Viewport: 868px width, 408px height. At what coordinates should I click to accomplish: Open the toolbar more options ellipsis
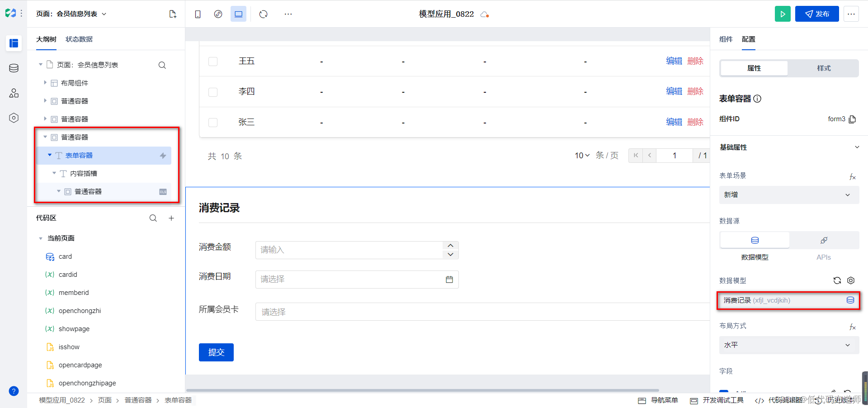pos(288,14)
